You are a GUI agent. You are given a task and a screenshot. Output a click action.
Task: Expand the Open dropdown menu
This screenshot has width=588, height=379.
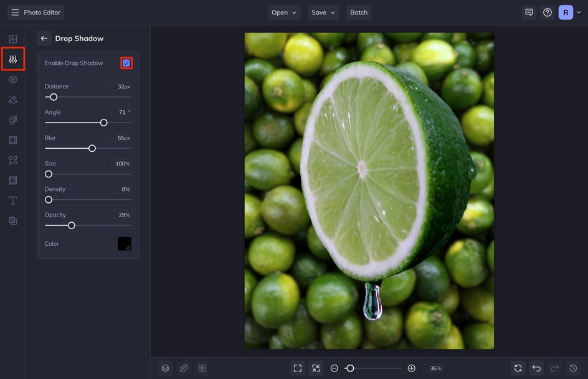(x=285, y=12)
